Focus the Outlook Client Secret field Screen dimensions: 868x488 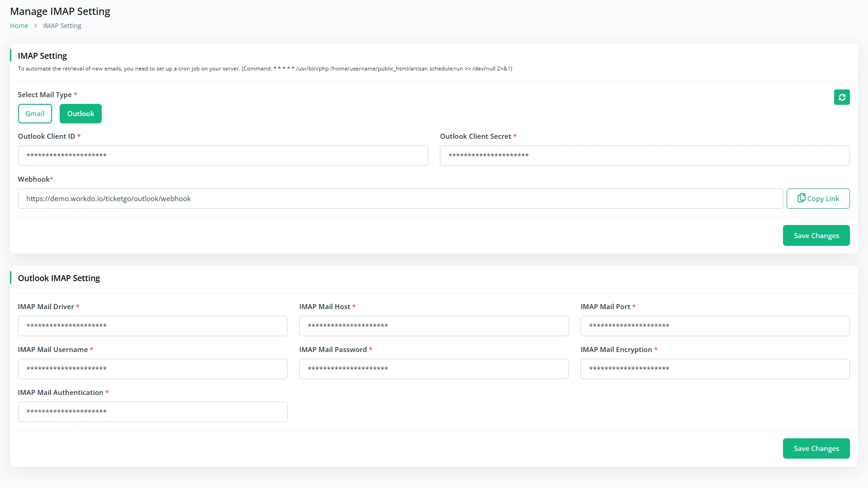[645, 155]
